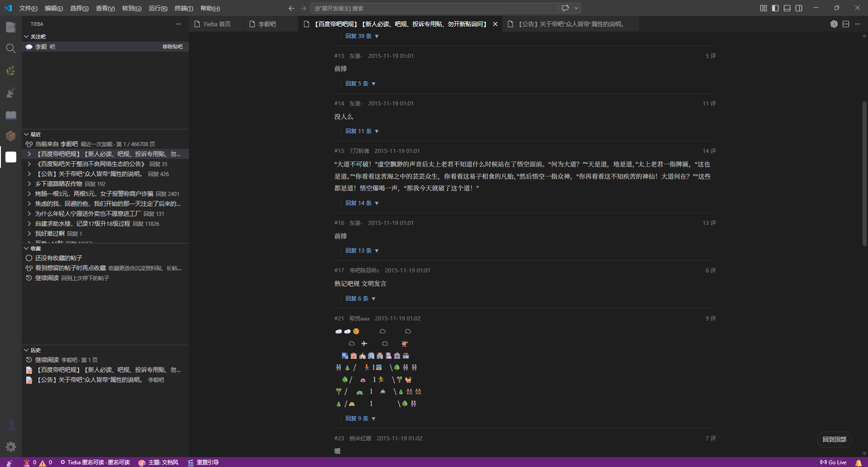Toggle the Primary Side Bar
Viewport: 868px width, 467px height.
[x=775, y=8]
